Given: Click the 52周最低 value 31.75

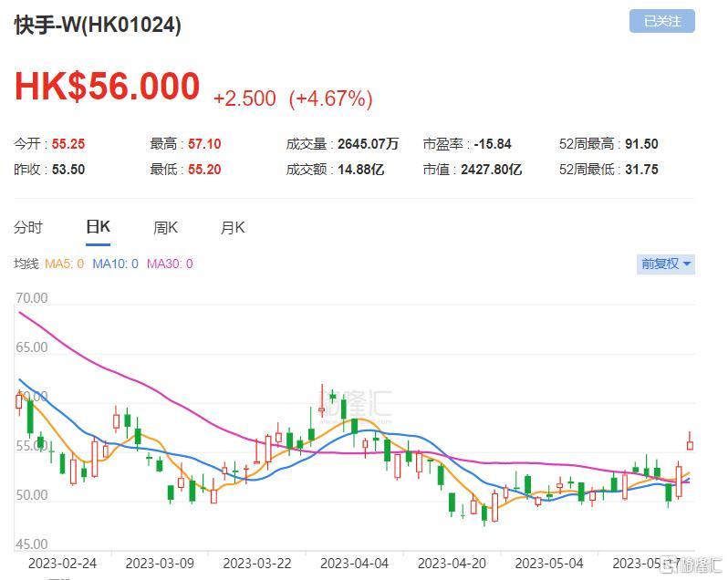Looking at the screenshot, I should pyautogui.click(x=641, y=170).
